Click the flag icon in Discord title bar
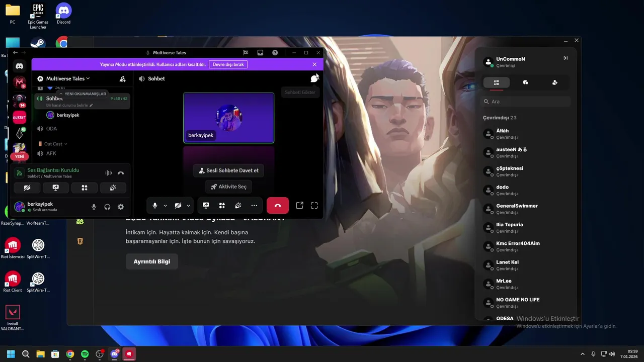644x362 pixels. (x=246, y=52)
